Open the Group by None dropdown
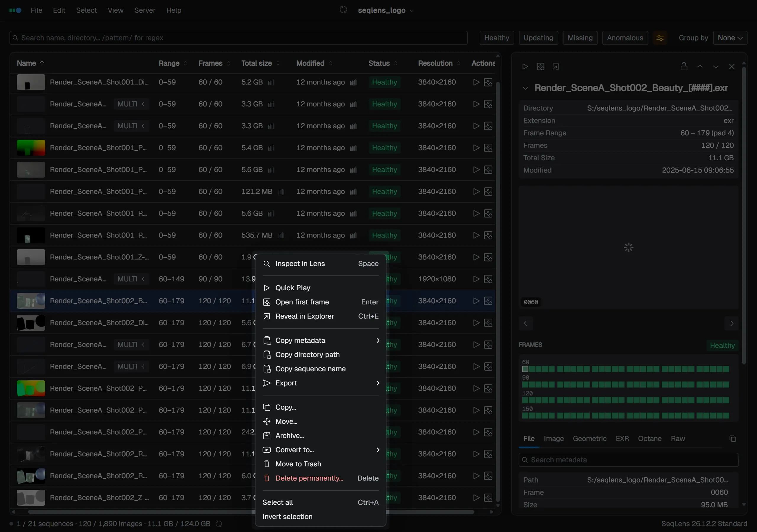The height and width of the screenshot is (532, 757). tap(730, 38)
